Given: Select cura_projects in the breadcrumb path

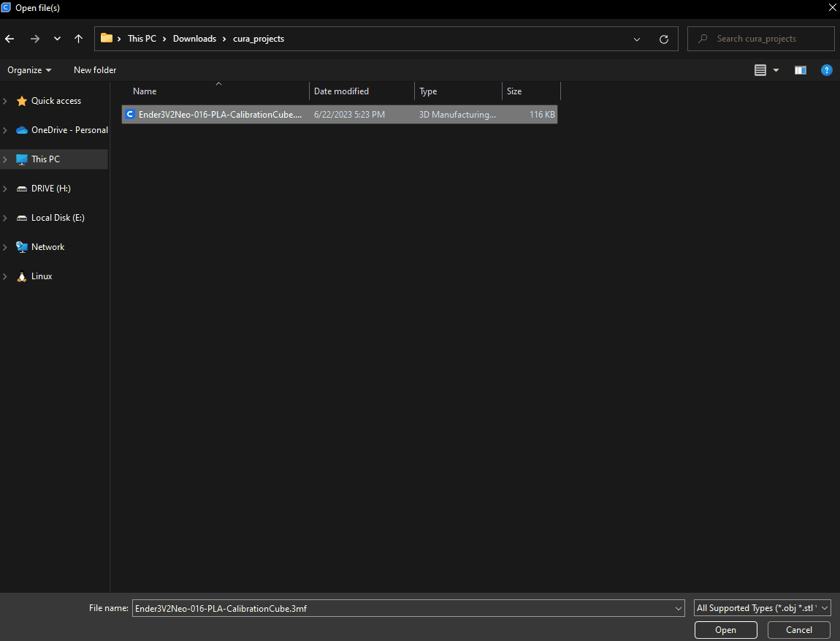Looking at the screenshot, I should (x=259, y=39).
